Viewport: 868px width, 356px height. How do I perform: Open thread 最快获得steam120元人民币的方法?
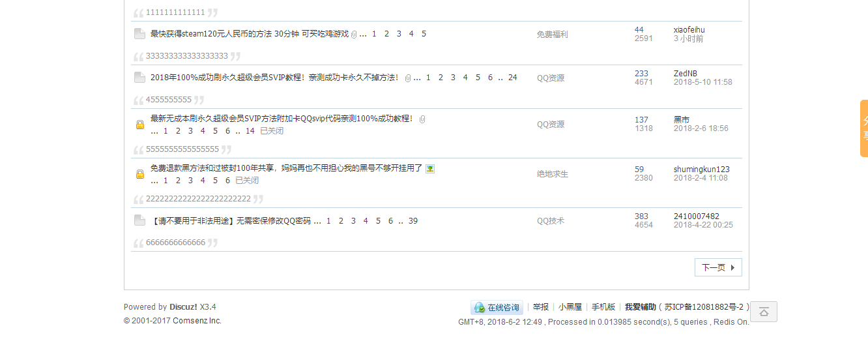250,34
